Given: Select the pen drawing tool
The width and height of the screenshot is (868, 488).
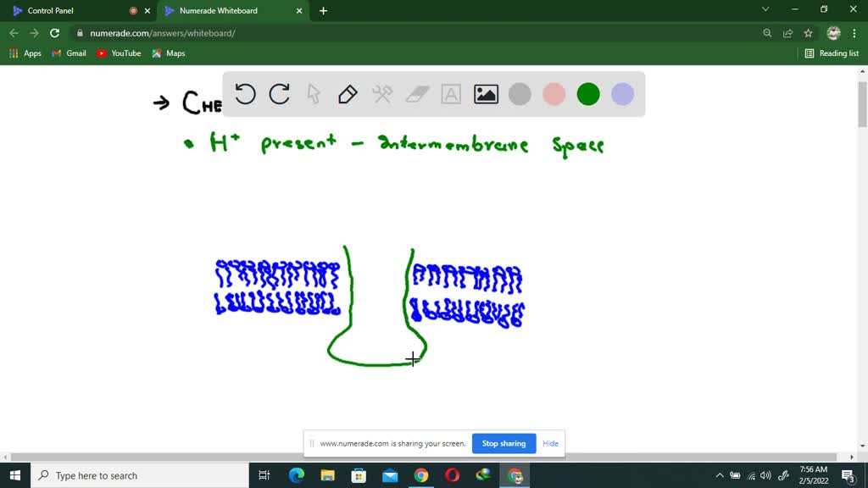Looking at the screenshot, I should point(348,94).
